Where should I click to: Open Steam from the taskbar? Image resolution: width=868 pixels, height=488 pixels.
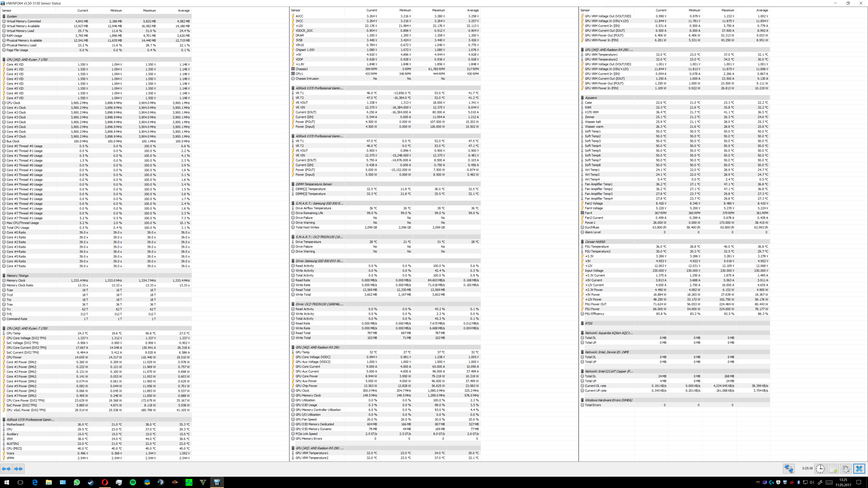91,482
